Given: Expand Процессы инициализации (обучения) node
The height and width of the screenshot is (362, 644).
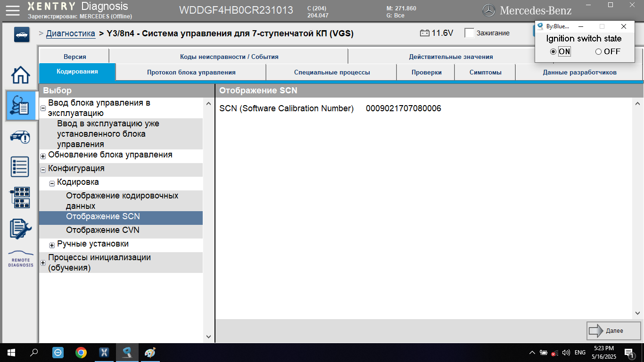Looking at the screenshot, I should (43, 263).
